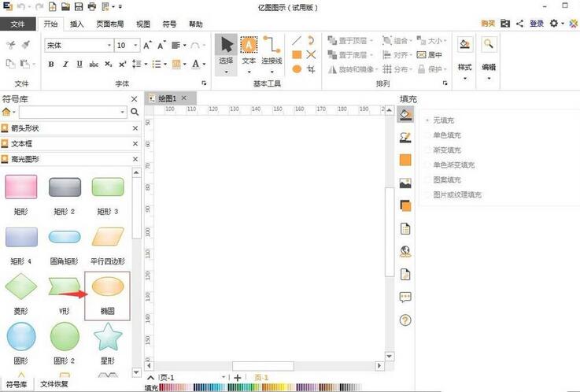
Task: Switch to the Page Layout tab
Action: (x=110, y=24)
